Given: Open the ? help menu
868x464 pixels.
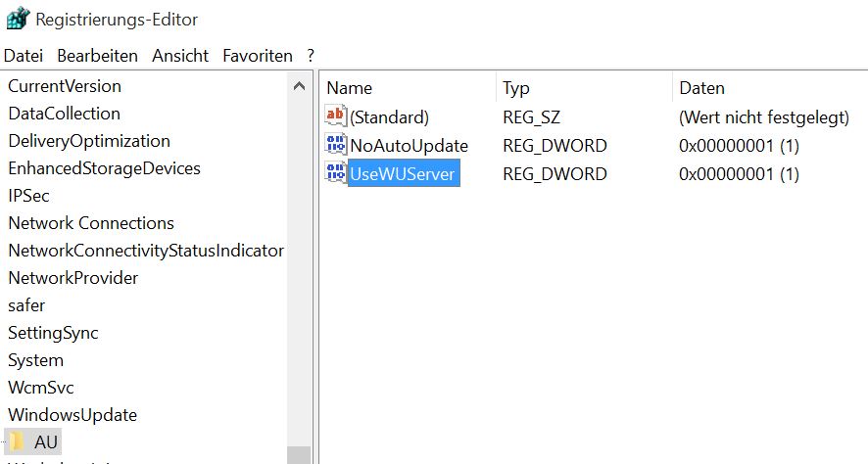Looking at the screenshot, I should click(x=311, y=56).
